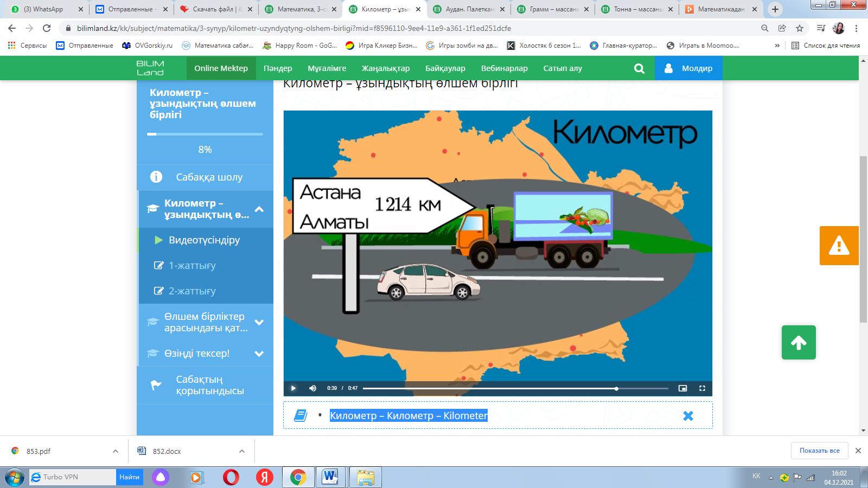Click the Сатып алу link
This screenshot has width=868, height=488.
pyautogui.click(x=563, y=68)
